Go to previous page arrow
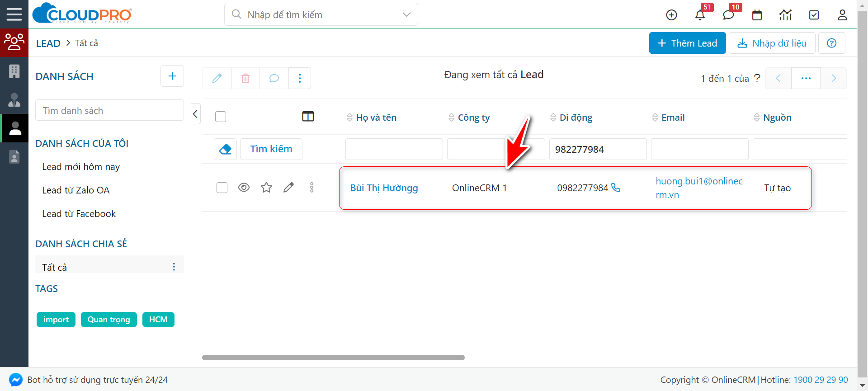The height and width of the screenshot is (391, 868). (x=778, y=78)
